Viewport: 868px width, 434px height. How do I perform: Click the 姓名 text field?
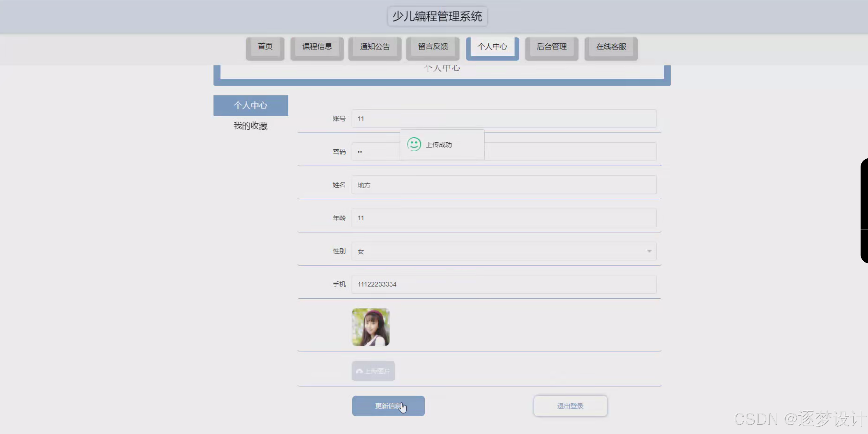(x=504, y=185)
